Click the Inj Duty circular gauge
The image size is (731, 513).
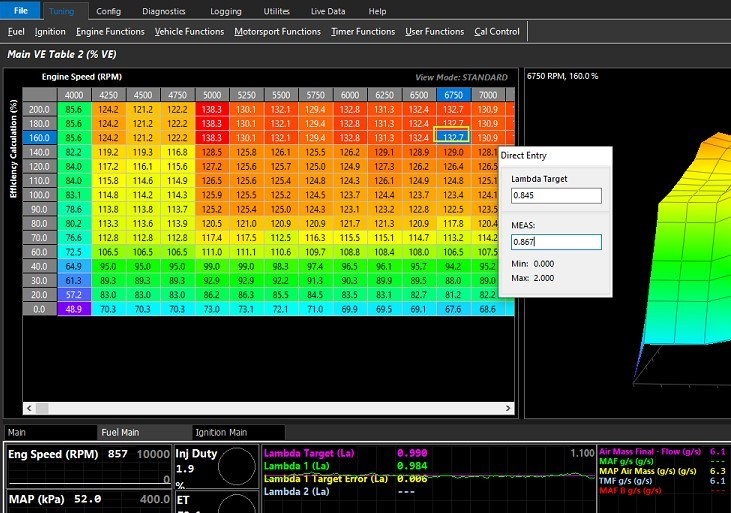coord(237,466)
